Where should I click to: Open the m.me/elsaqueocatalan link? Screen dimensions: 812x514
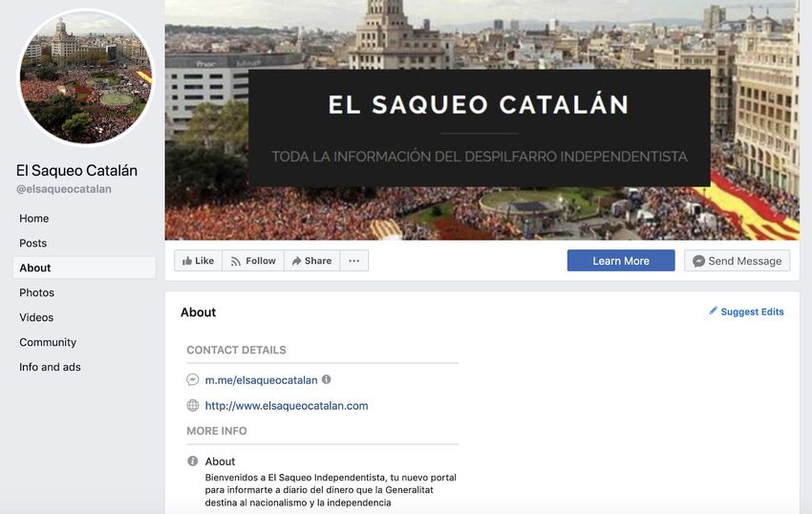click(x=261, y=380)
